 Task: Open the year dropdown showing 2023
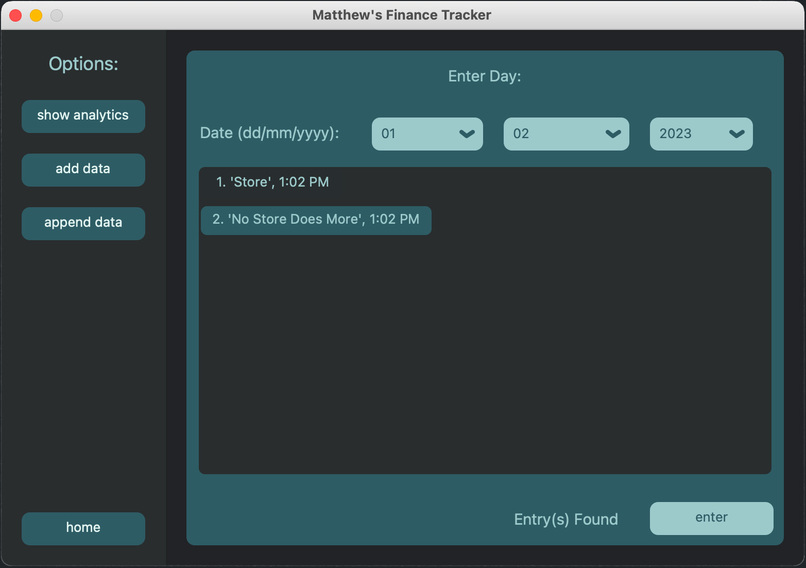tap(701, 134)
